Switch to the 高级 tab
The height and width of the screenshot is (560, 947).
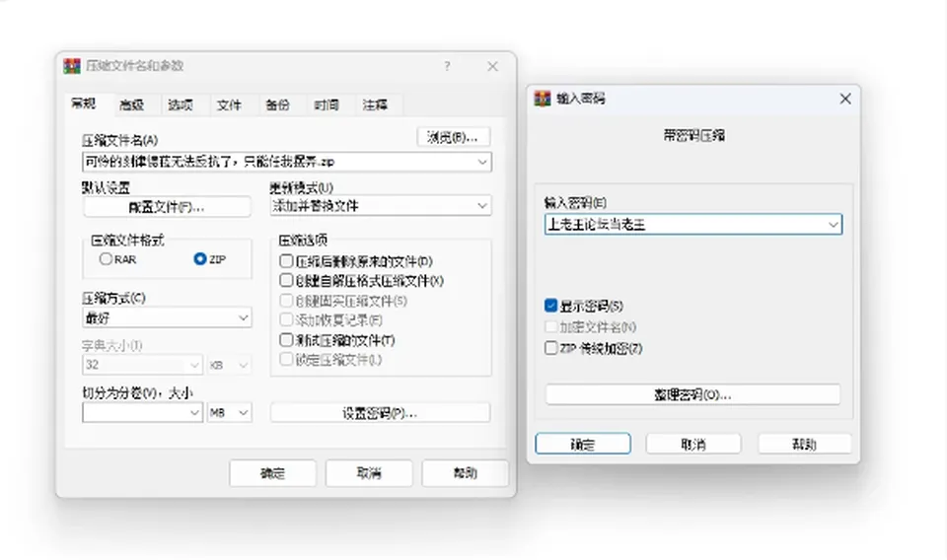pos(131,105)
